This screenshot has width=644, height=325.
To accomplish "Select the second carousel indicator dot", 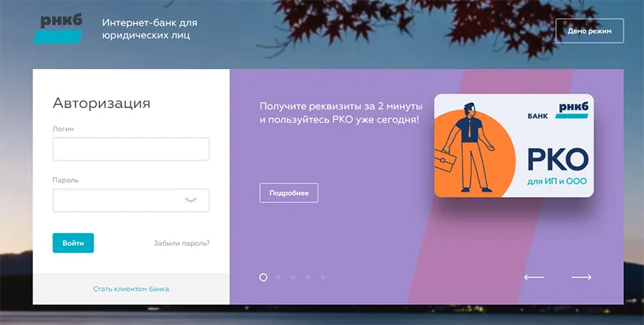I will coord(278,277).
